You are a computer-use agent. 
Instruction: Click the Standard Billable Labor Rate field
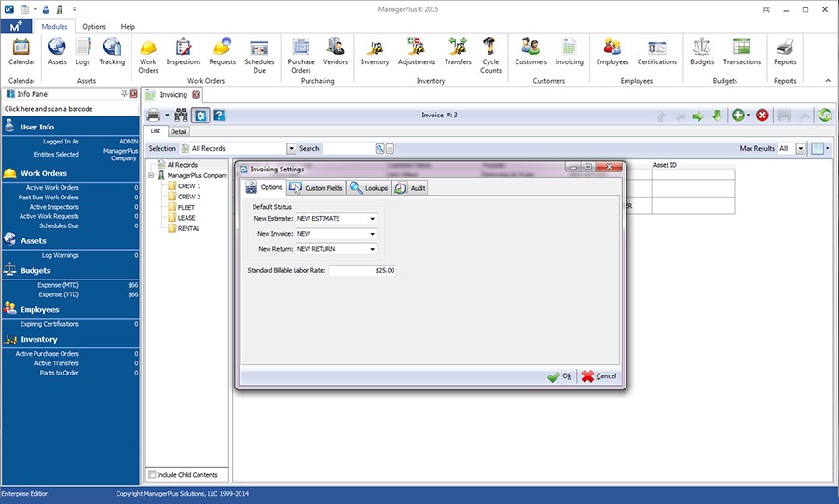pos(364,270)
